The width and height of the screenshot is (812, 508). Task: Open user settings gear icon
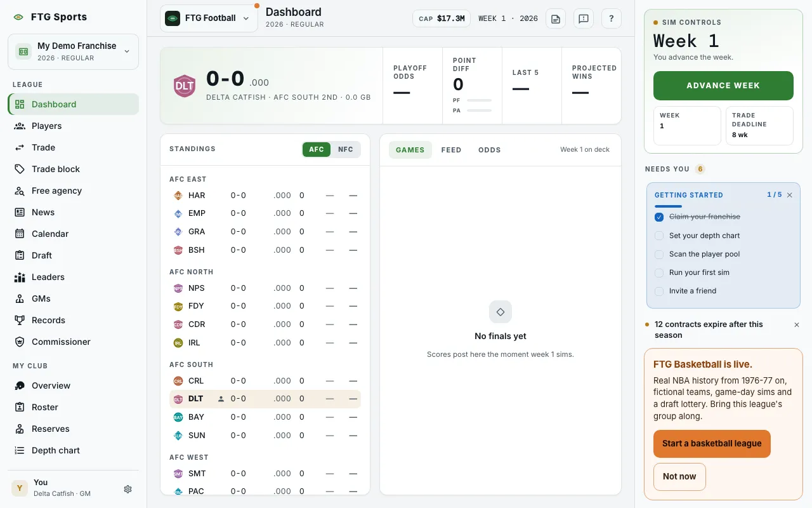pyautogui.click(x=128, y=489)
